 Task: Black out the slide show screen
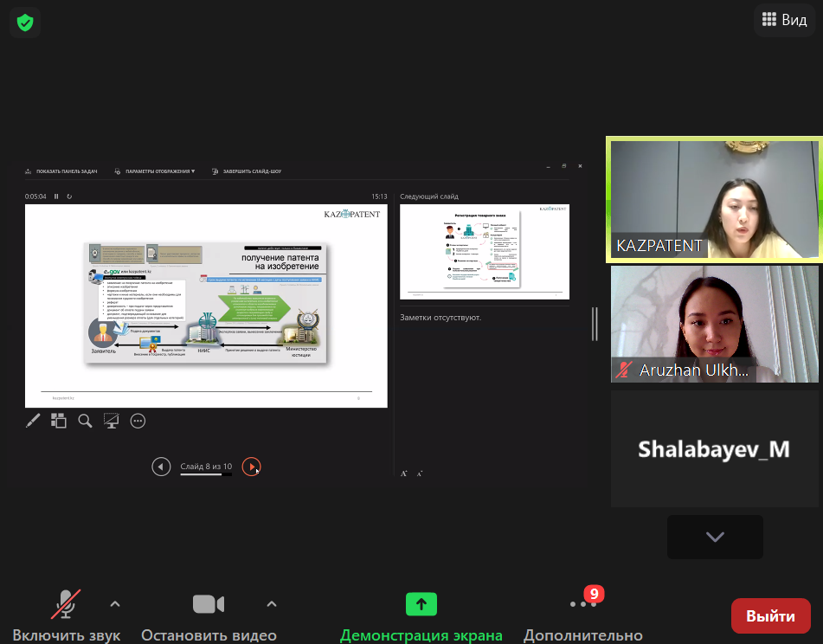coord(111,421)
